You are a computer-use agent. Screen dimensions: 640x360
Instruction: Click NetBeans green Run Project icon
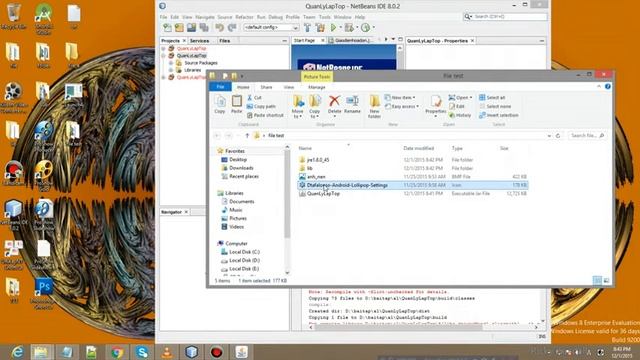(x=333, y=28)
